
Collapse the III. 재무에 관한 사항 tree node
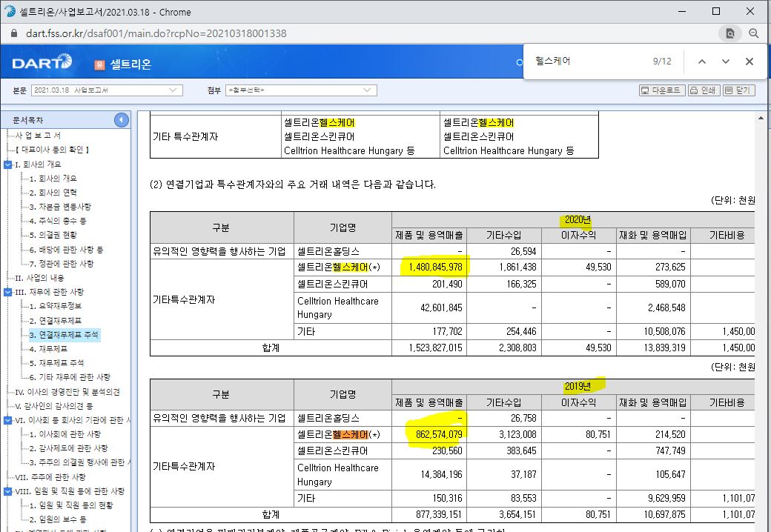7,292
